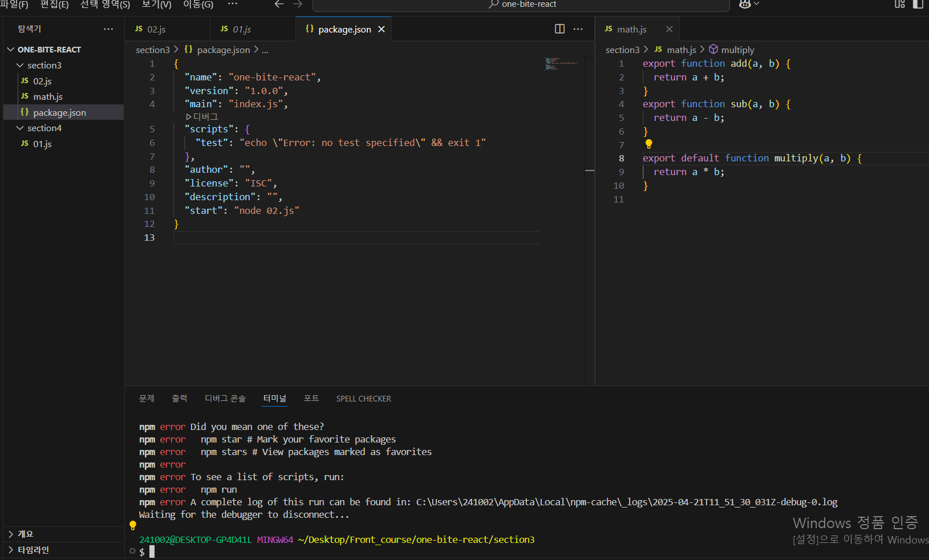Screen dimensions: 929x560
Task: Click the debug log path in terminal
Action: coord(627,502)
